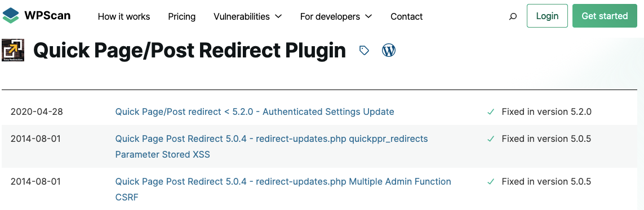
Task: Open the How it works page
Action: click(124, 16)
